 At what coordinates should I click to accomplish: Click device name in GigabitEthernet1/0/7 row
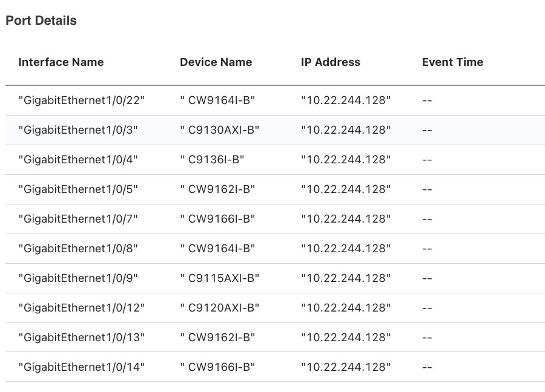click(217, 219)
